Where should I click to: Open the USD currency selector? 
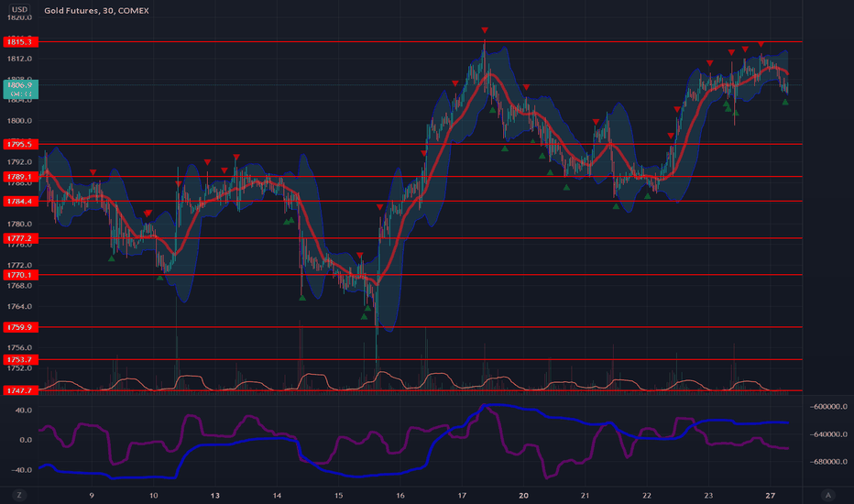click(x=19, y=9)
